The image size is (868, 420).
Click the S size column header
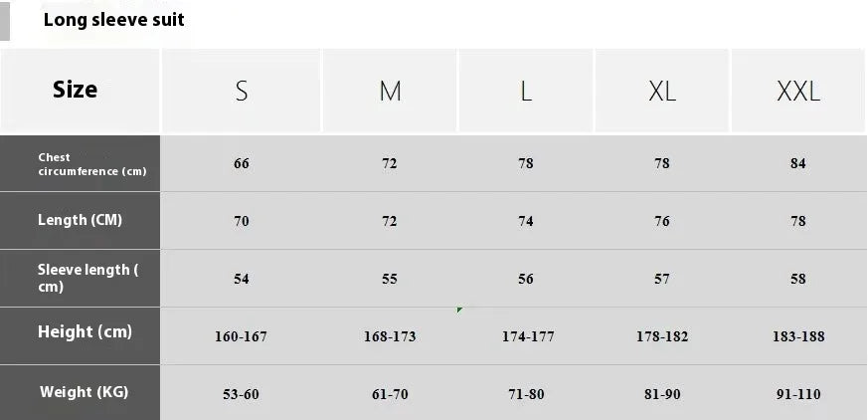click(242, 92)
